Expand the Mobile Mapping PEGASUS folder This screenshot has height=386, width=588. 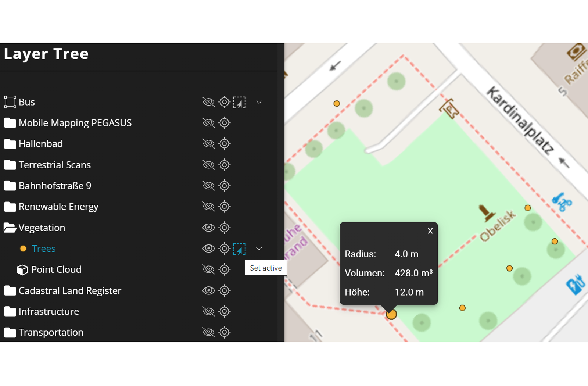pos(10,123)
